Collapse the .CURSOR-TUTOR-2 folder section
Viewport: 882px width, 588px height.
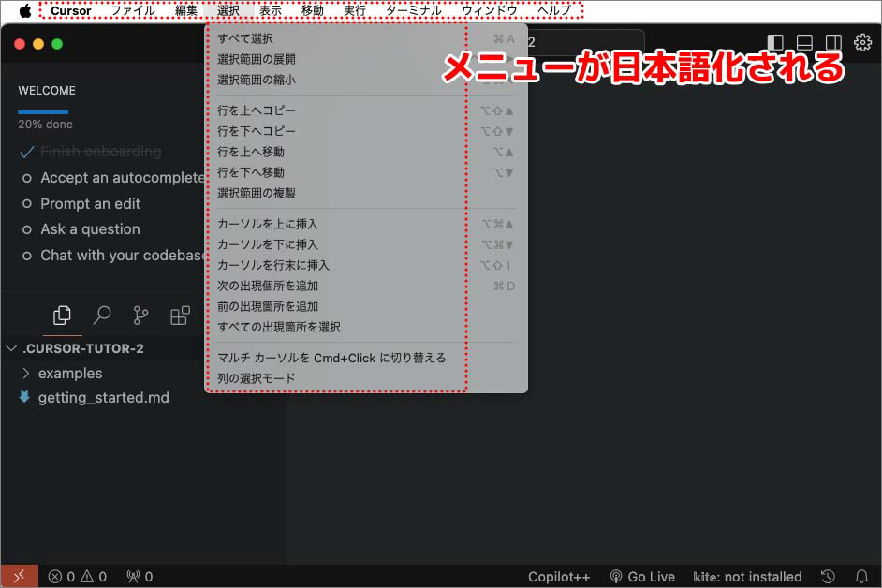tap(13, 348)
